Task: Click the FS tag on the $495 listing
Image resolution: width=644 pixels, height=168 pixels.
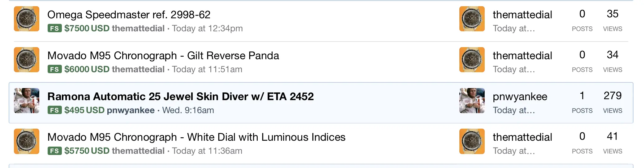Action: 54,110
